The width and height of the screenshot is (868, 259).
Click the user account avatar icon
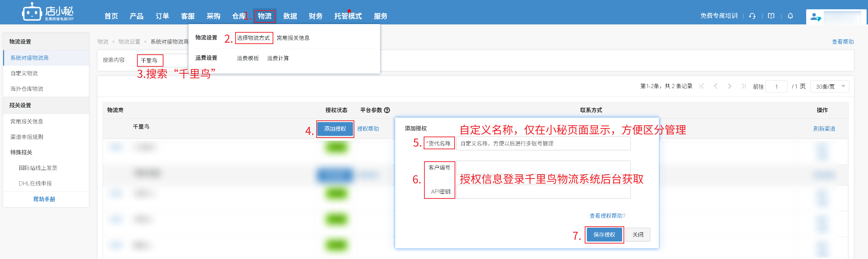815,17
